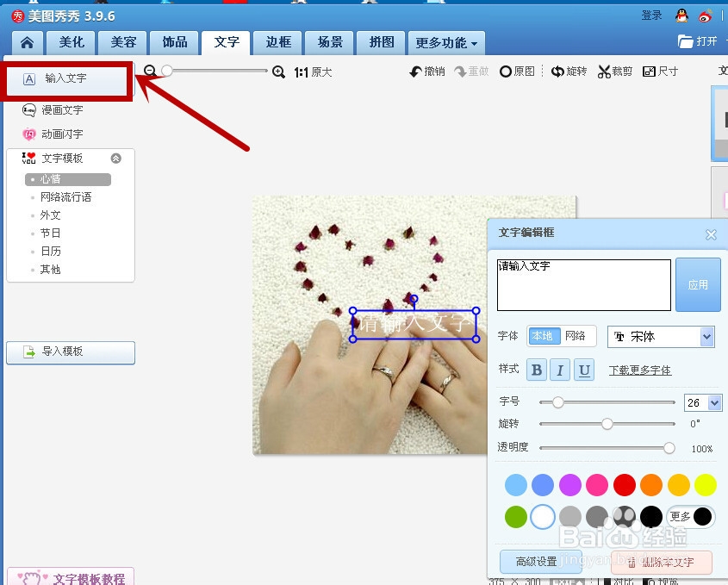The width and height of the screenshot is (728, 585).
Task: Select 输入文字 tool
Action: (x=67, y=79)
